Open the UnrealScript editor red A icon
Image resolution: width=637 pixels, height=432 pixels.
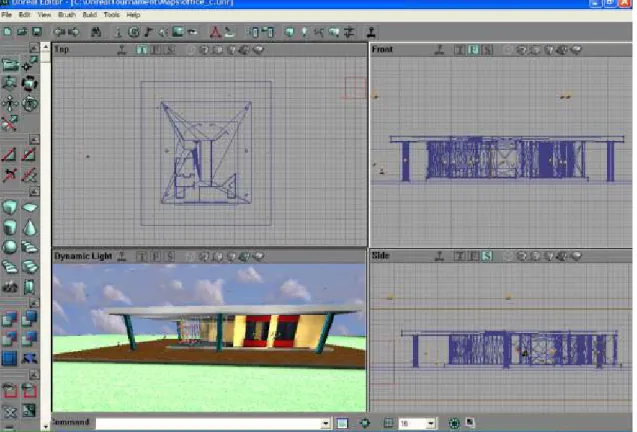tap(215, 32)
